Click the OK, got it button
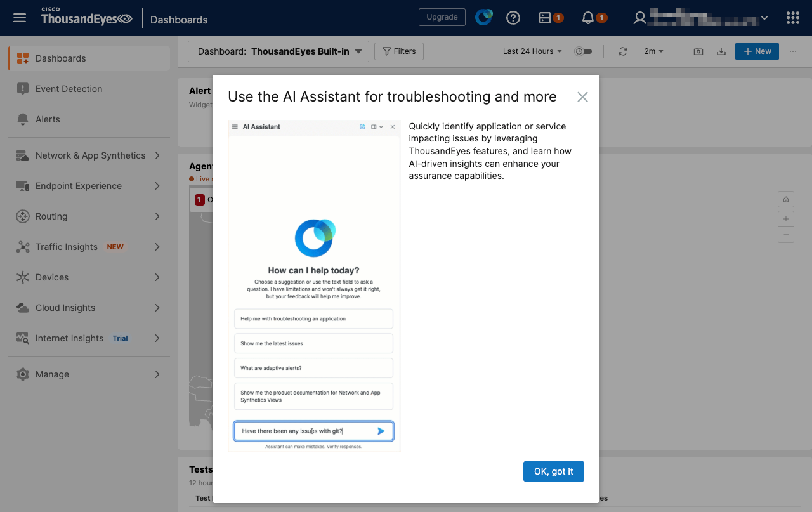Screen dimensions: 812x512 point(554,471)
